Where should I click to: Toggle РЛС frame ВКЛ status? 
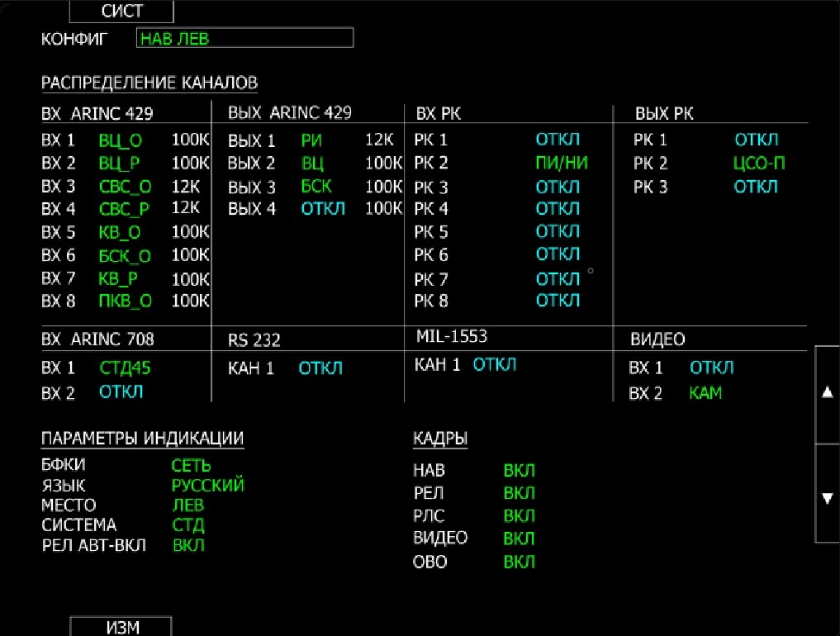[x=520, y=516]
